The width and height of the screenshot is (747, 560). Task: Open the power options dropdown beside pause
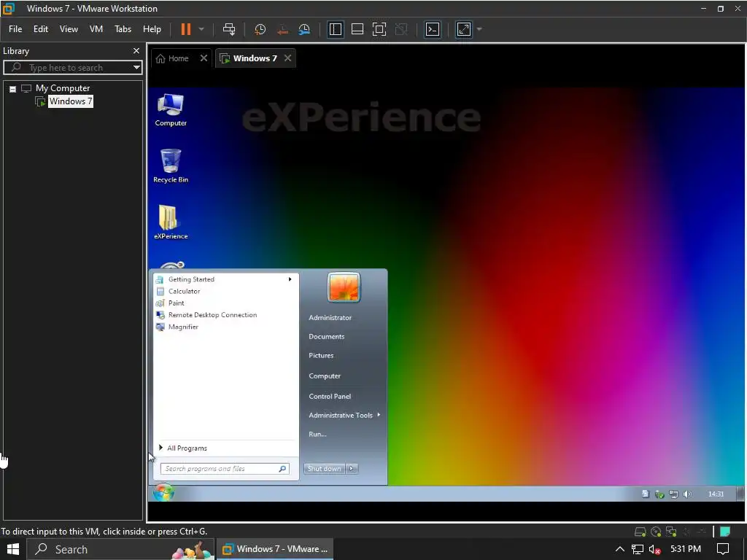pyautogui.click(x=201, y=29)
